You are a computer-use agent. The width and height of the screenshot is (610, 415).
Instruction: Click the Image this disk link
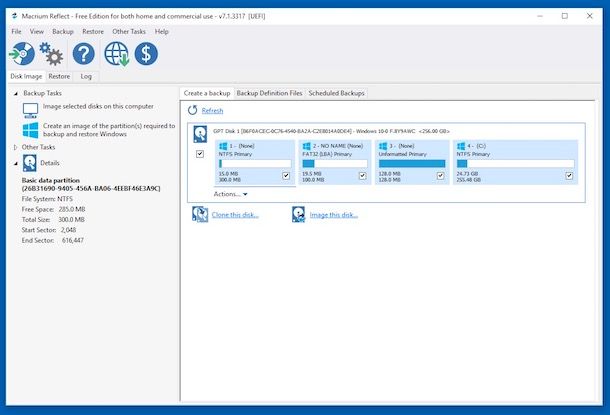(x=334, y=215)
